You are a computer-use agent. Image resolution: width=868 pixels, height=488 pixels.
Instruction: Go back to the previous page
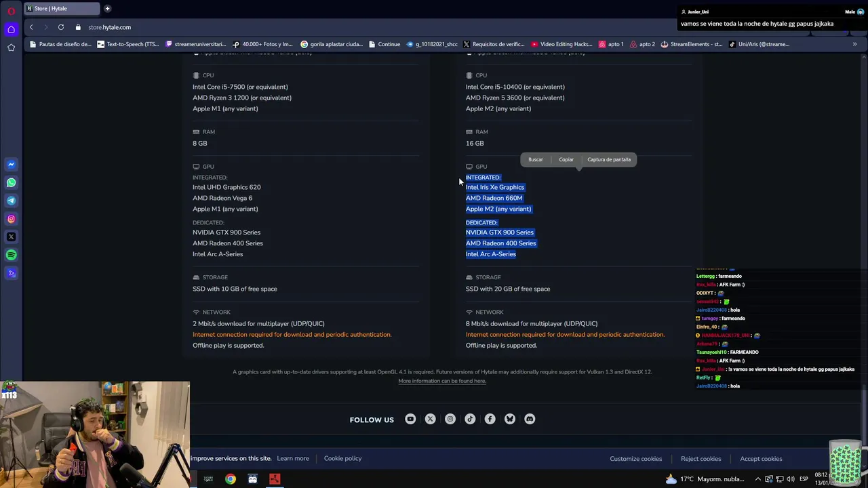(x=31, y=27)
